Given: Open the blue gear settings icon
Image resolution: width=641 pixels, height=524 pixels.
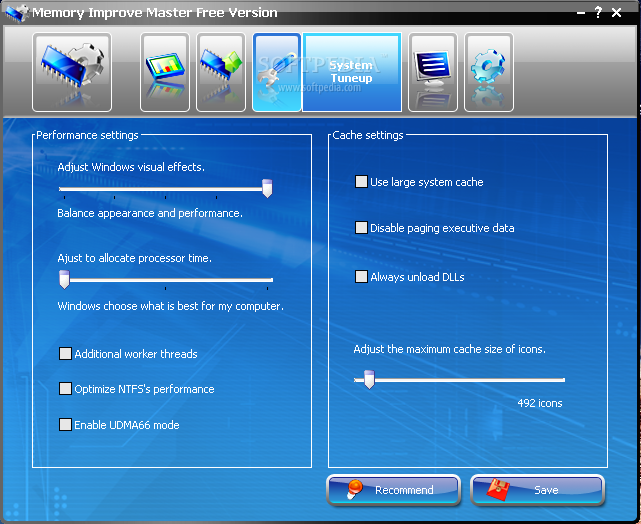Looking at the screenshot, I should click(489, 72).
